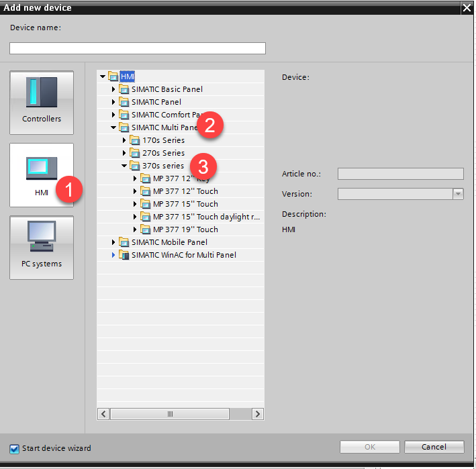Expand the MP 377 15" Touch node

(x=135, y=204)
